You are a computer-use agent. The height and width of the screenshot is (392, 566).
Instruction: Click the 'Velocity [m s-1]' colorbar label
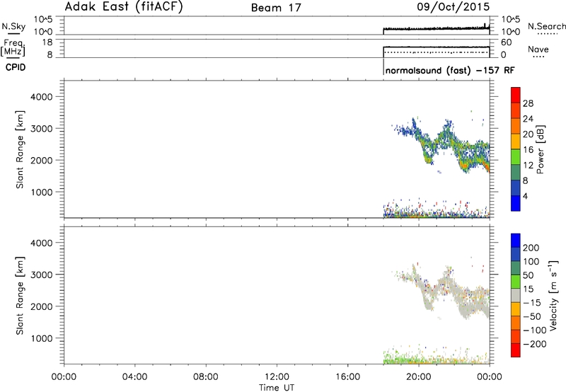tap(553, 295)
